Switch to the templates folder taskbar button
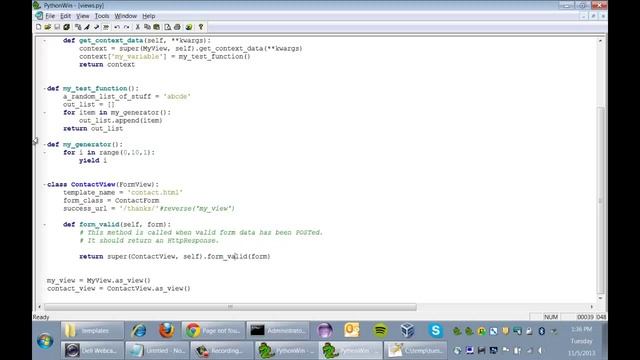This screenshot has height=360, width=640. 93,330
